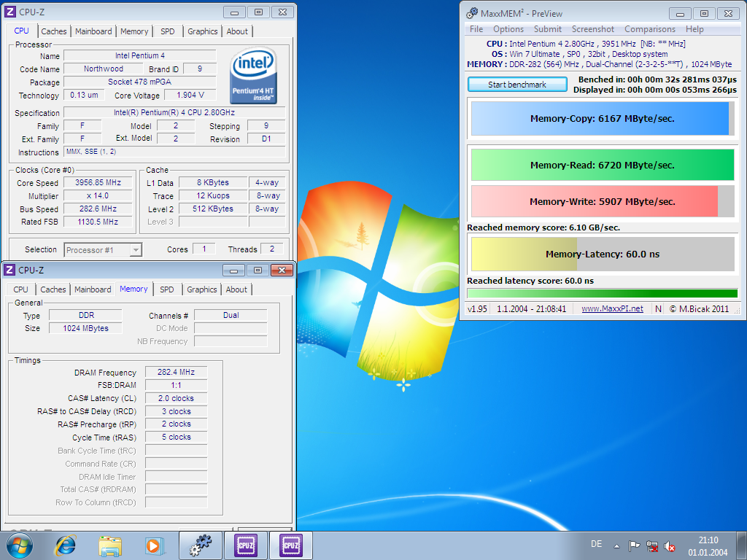Open MaxxMEM Help menu
This screenshot has height=560, width=747.
pos(694,29)
